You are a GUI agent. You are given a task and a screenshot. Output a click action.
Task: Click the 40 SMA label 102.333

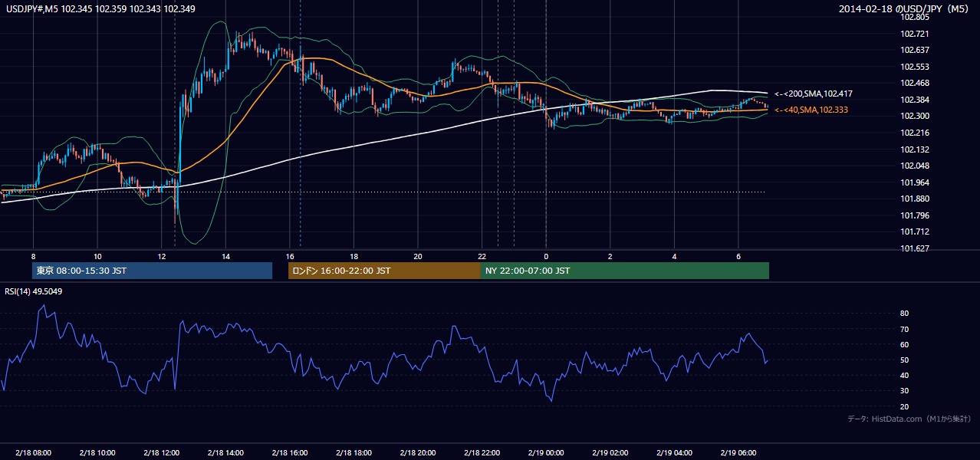(x=811, y=110)
